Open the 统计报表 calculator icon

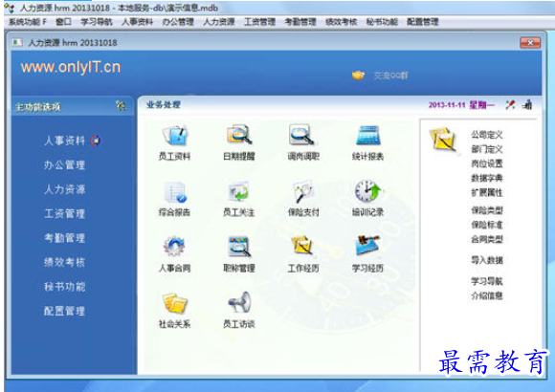coord(368,136)
